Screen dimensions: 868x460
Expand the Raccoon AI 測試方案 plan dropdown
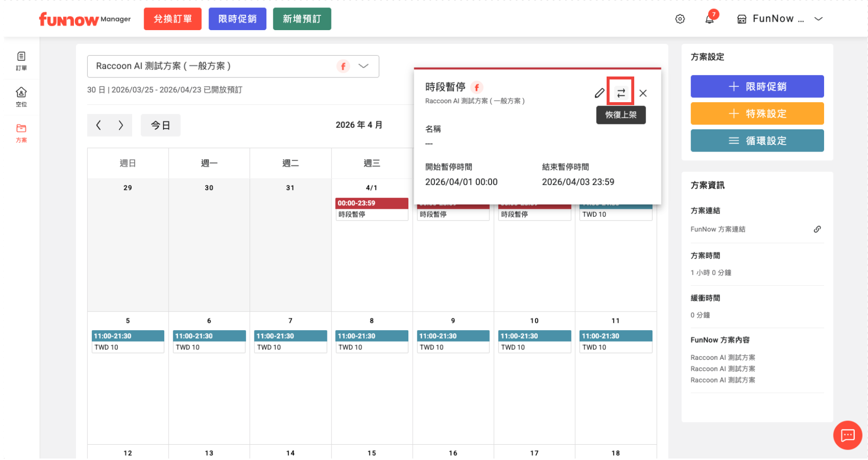[x=363, y=66]
